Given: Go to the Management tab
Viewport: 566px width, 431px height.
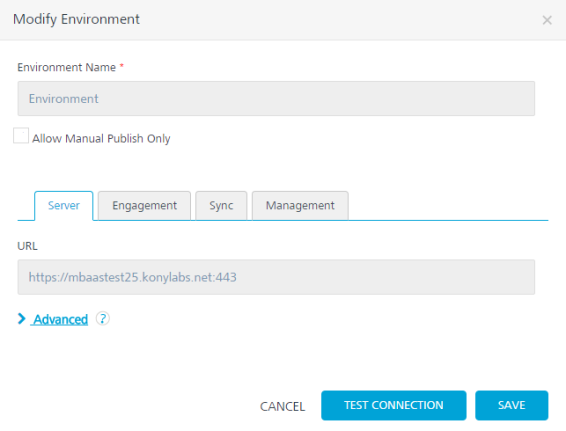Looking at the screenshot, I should pos(300,206).
